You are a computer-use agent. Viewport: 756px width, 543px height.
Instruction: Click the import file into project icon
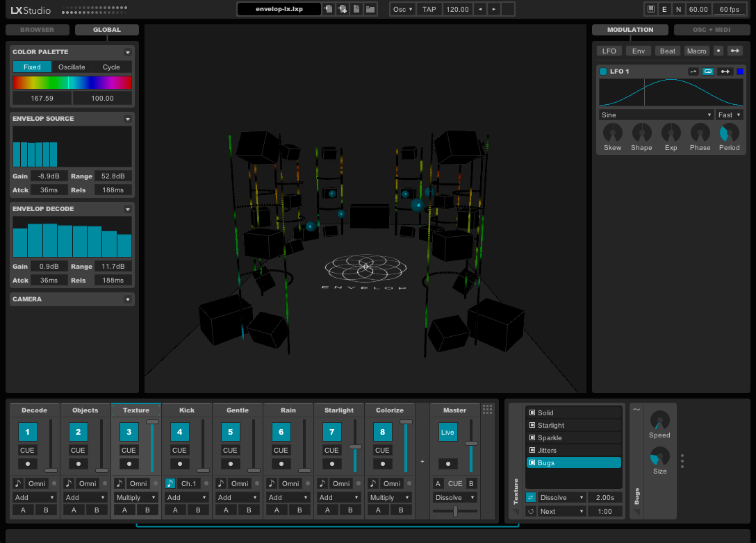click(x=329, y=9)
